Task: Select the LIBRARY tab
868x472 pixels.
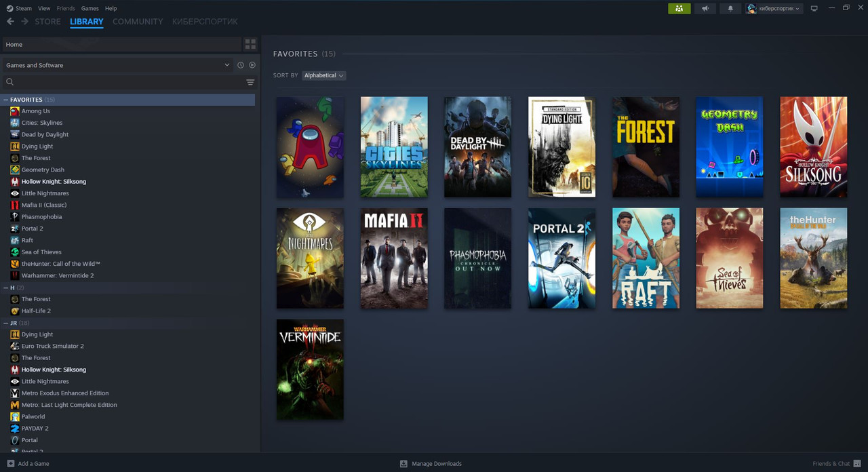Action: click(x=87, y=22)
